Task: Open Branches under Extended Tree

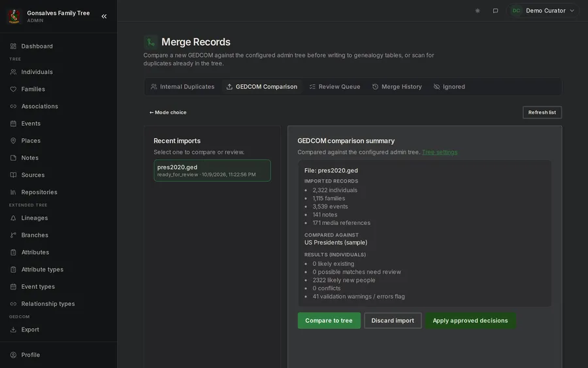Action: [59, 235]
